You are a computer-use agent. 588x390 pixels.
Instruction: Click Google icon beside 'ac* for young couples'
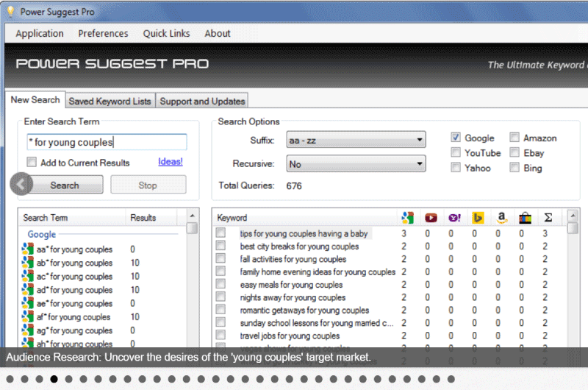point(28,276)
